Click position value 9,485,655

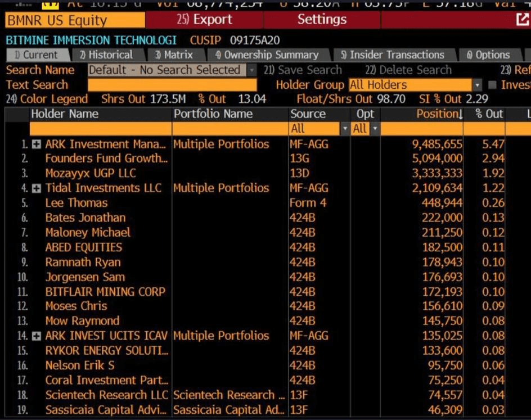click(437, 144)
